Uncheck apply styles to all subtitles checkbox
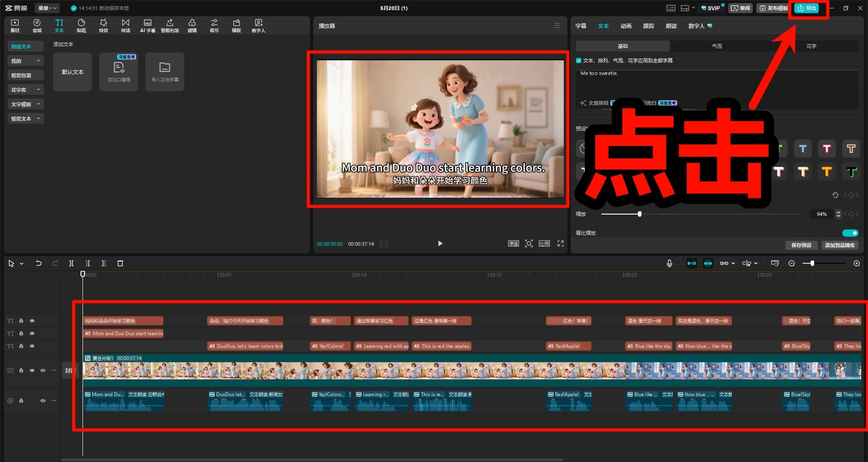The image size is (868, 462). (579, 61)
